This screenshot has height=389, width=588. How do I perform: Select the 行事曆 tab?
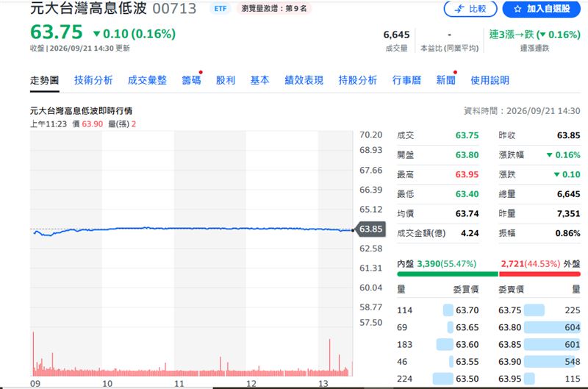point(406,80)
